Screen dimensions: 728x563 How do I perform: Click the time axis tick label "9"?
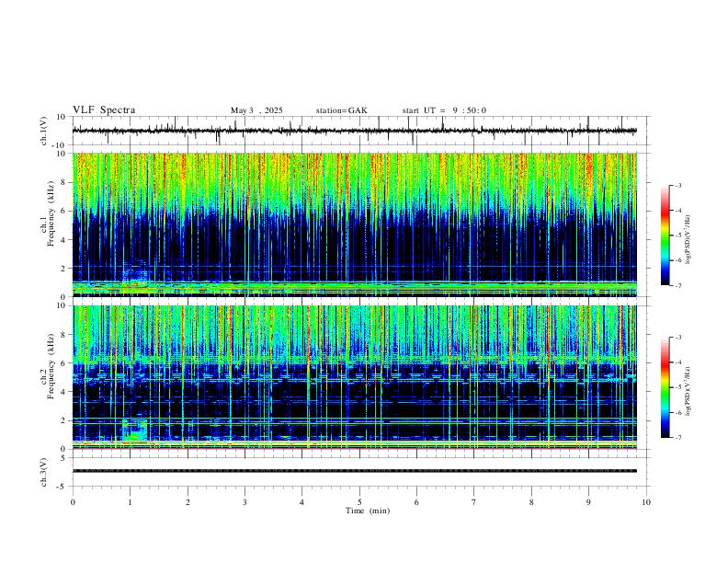588,502
